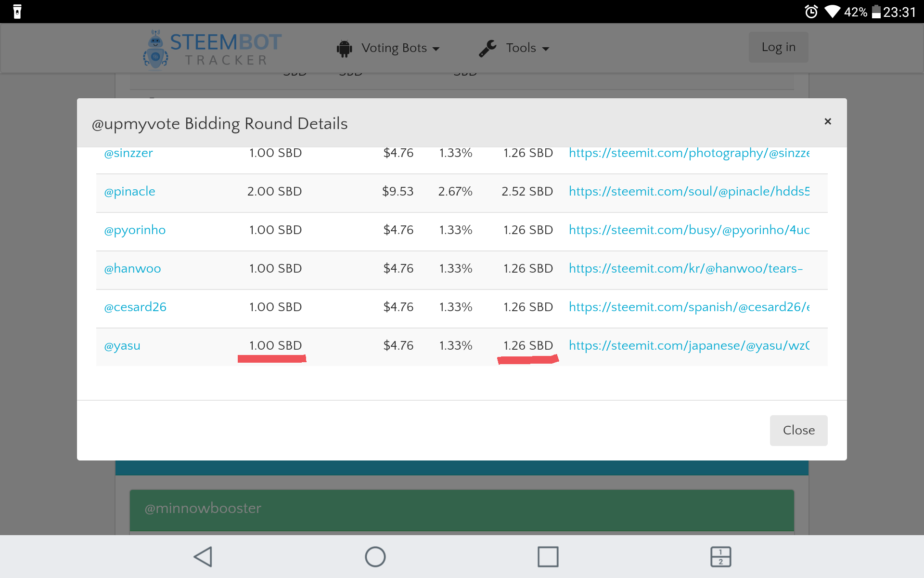924x578 pixels.
Task: Open the @pyorinho profile link
Action: point(135,230)
